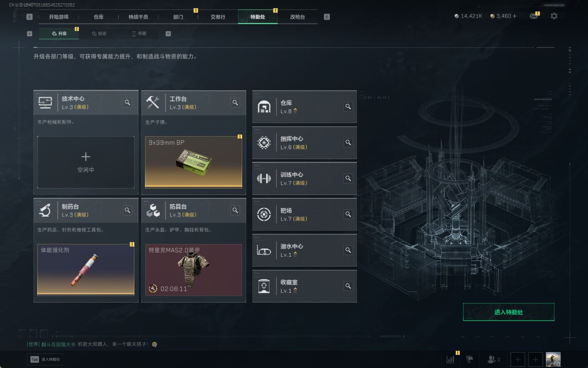The width and height of the screenshot is (588, 368).
Task: Open the stats bar chart icon
Action: (x=451, y=359)
